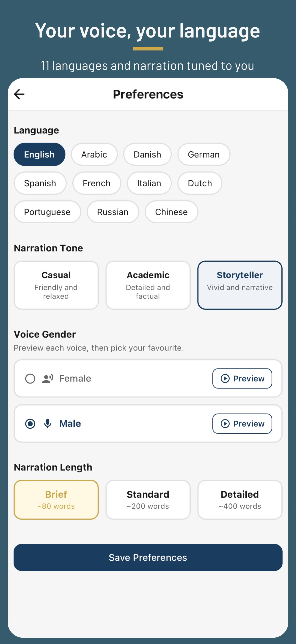Screen dimensions: 296x644
Task: Switch language to German
Action: coord(204,154)
